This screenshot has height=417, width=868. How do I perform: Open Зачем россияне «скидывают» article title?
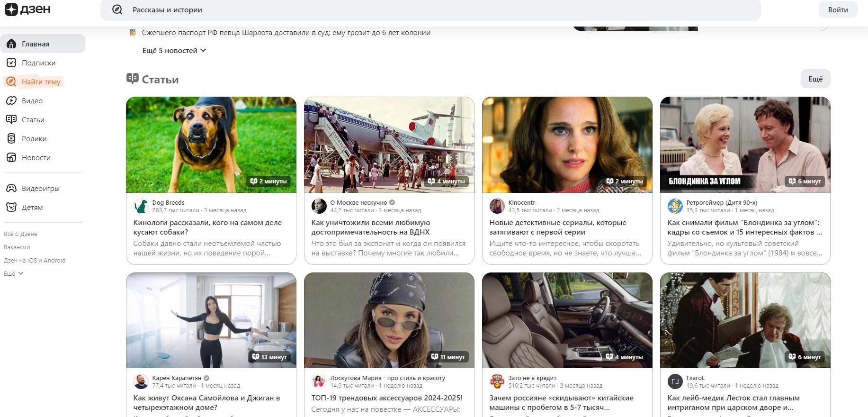point(562,403)
